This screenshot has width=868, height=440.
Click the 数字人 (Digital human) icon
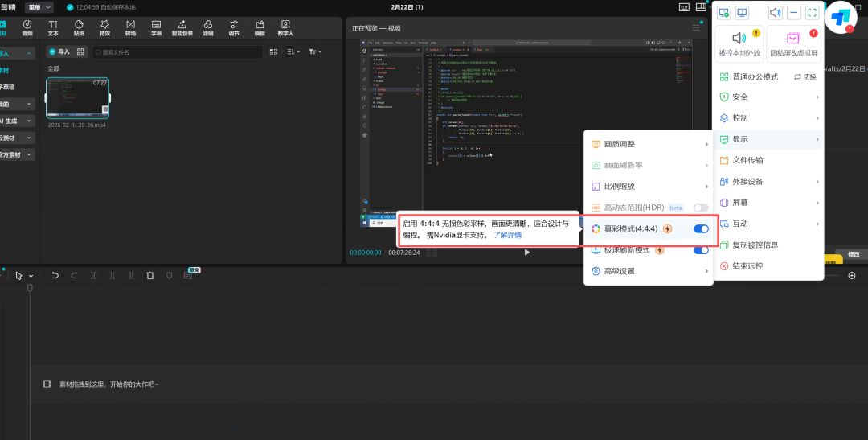(285, 28)
